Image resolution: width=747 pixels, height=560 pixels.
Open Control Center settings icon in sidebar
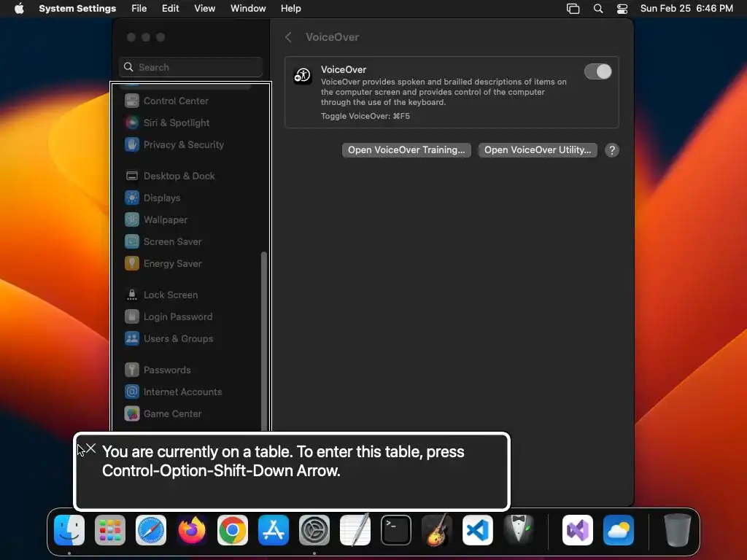coord(132,101)
